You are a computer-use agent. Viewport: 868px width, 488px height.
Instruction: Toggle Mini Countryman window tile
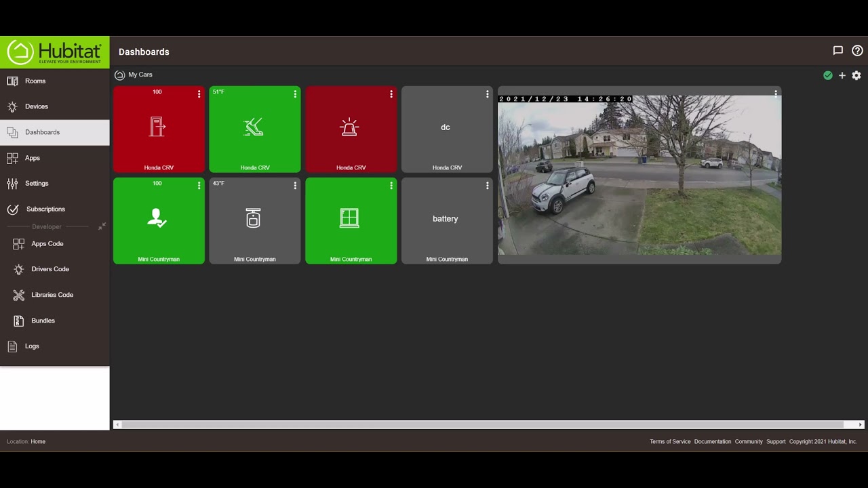(351, 220)
